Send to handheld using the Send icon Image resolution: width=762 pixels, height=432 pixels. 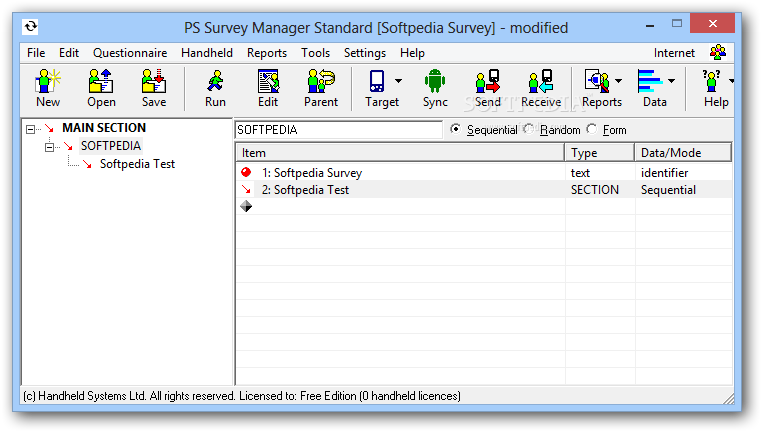click(488, 87)
